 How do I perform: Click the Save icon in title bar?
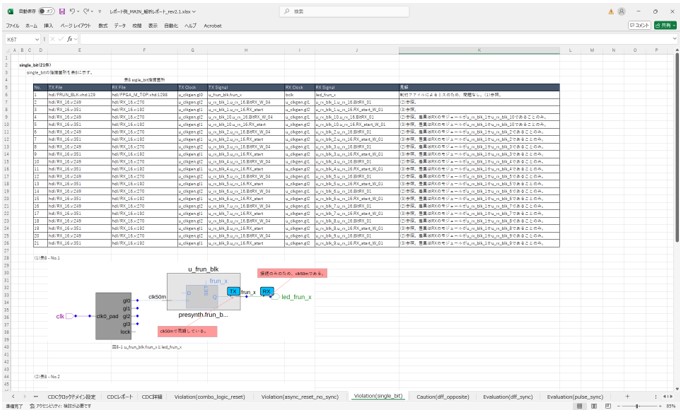[61, 11]
